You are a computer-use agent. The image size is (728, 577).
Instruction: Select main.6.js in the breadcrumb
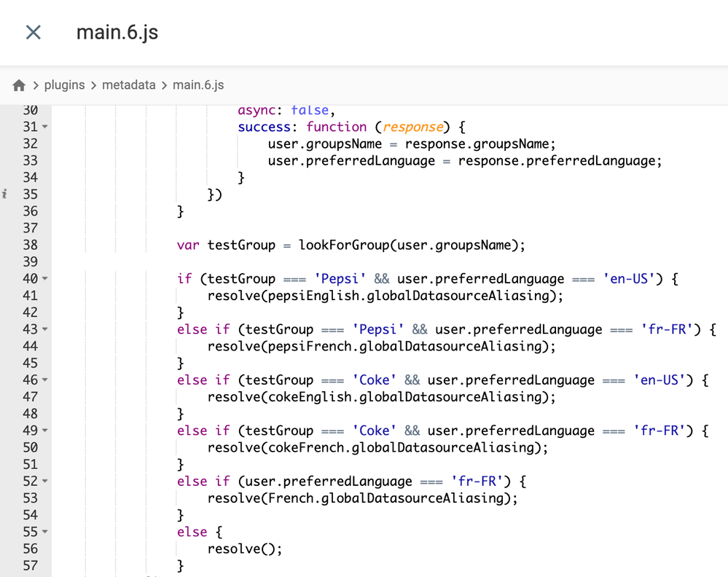coord(198,85)
